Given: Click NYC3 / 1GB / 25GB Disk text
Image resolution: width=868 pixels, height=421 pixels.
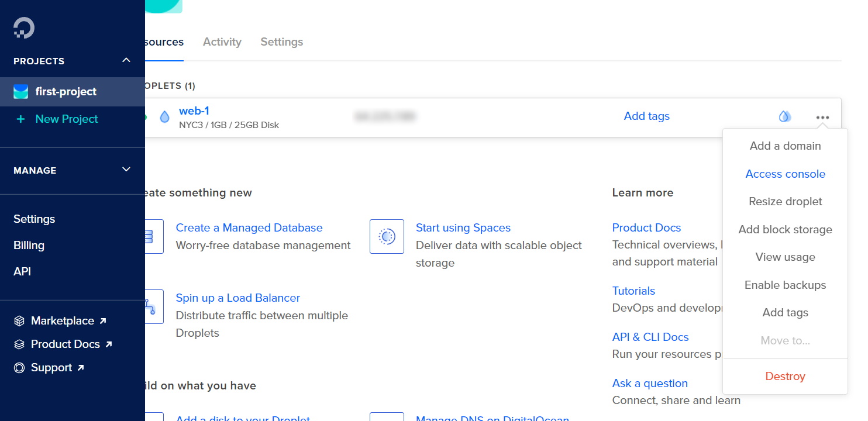Looking at the screenshot, I should [x=229, y=125].
